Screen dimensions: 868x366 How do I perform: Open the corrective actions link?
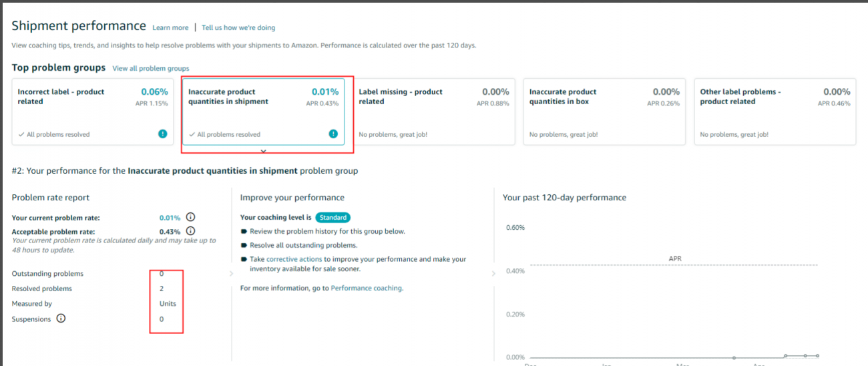pyautogui.click(x=294, y=259)
